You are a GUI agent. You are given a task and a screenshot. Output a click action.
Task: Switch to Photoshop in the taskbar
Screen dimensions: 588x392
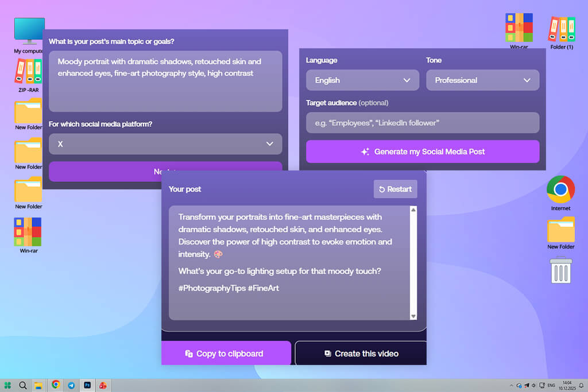click(x=87, y=385)
